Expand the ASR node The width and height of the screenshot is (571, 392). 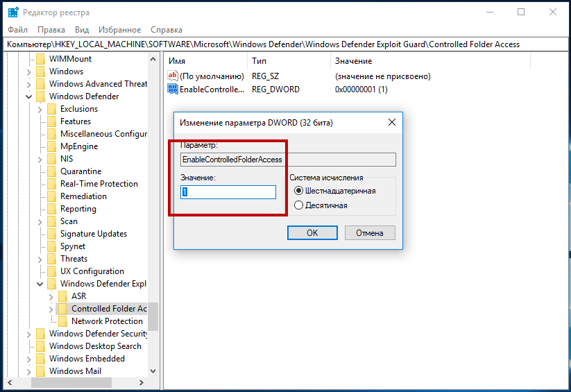coord(51,297)
